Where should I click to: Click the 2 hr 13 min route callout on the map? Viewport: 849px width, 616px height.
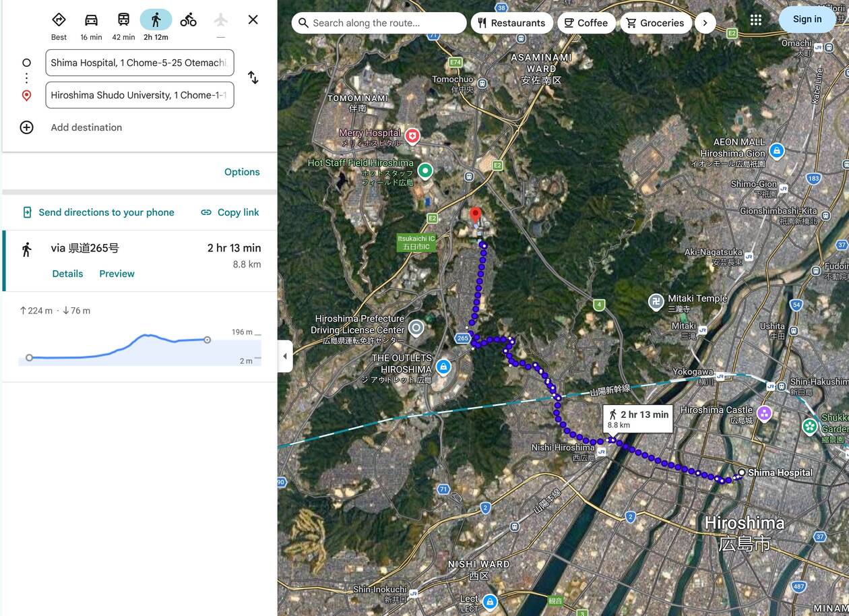coord(637,419)
